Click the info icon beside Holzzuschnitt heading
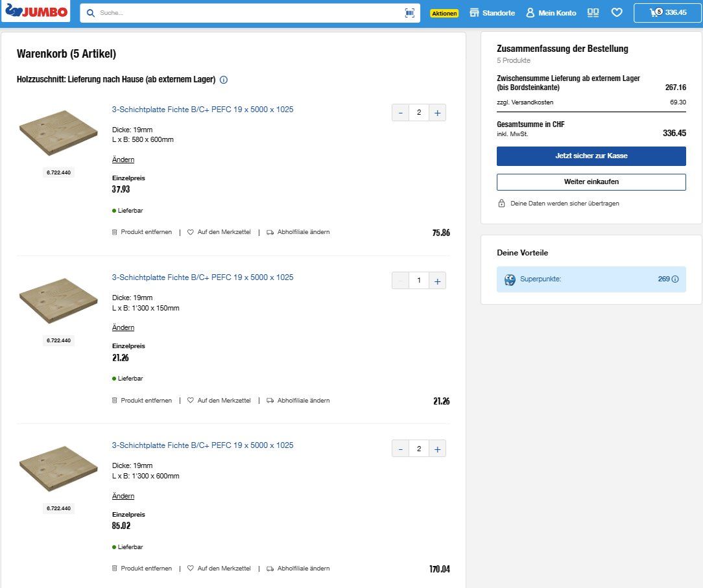The height and width of the screenshot is (588, 703). pyautogui.click(x=224, y=80)
